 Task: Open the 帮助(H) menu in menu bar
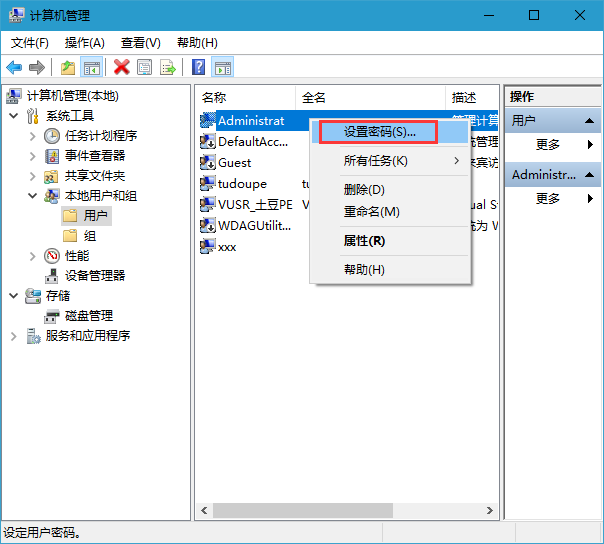pos(197,43)
